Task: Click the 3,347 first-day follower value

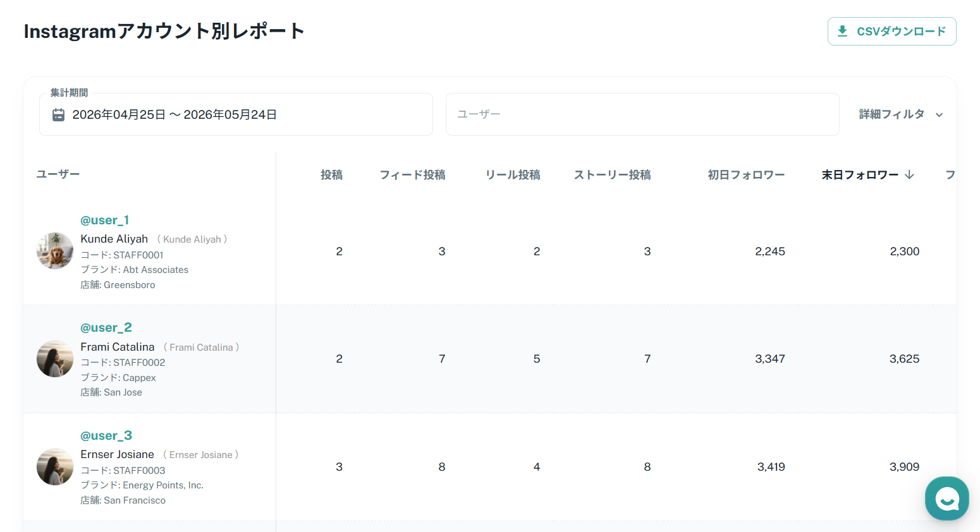Action: (x=770, y=359)
